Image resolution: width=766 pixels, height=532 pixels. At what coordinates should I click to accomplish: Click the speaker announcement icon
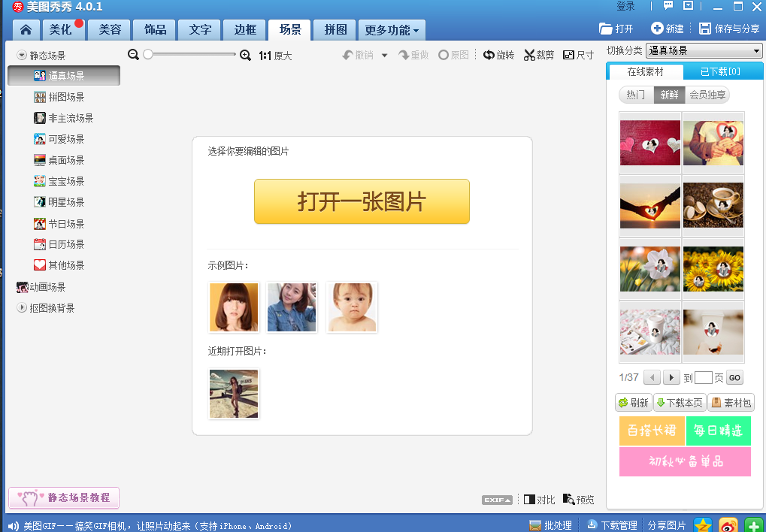14,526
